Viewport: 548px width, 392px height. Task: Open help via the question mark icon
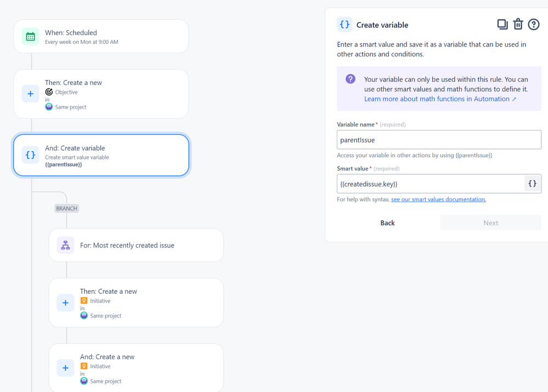tap(534, 24)
